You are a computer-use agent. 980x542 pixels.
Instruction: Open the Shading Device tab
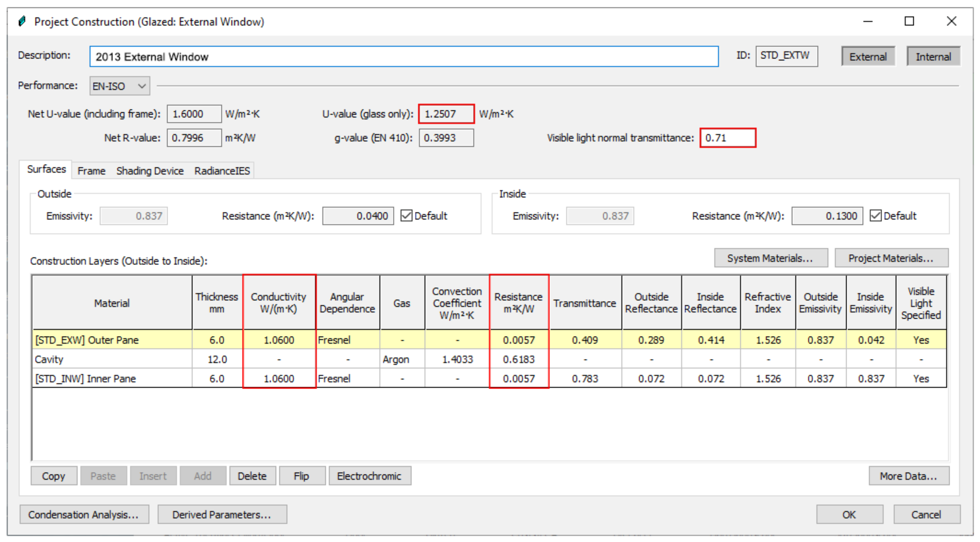150,171
